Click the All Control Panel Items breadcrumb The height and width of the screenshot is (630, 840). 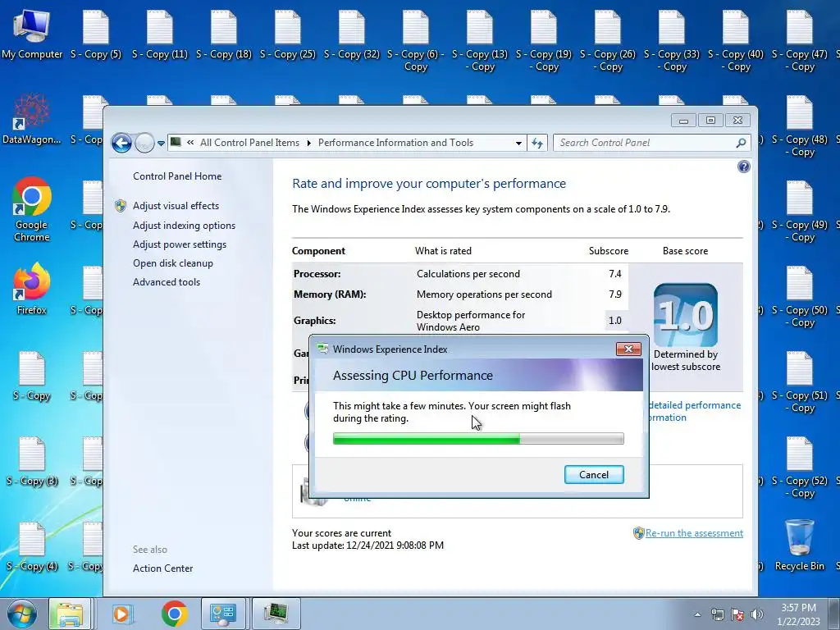(x=249, y=143)
